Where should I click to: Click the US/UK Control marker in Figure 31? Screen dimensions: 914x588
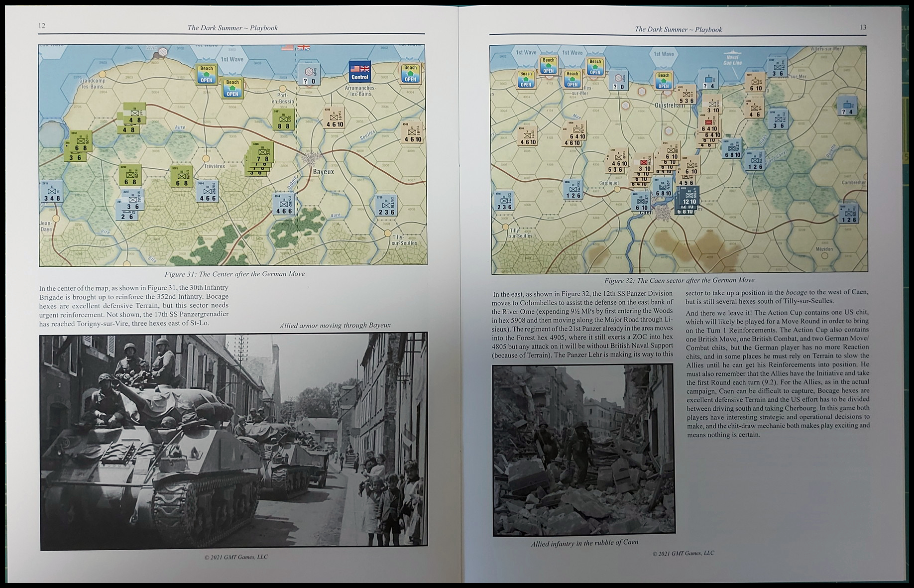pyautogui.click(x=360, y=72)
